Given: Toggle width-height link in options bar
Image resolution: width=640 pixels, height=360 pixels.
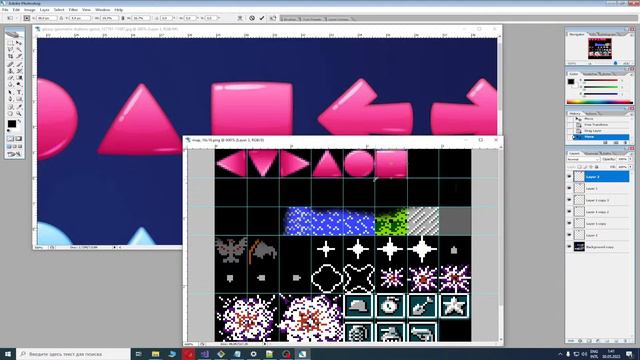Looking at the screenshot, I should click(x=122, y=18).
